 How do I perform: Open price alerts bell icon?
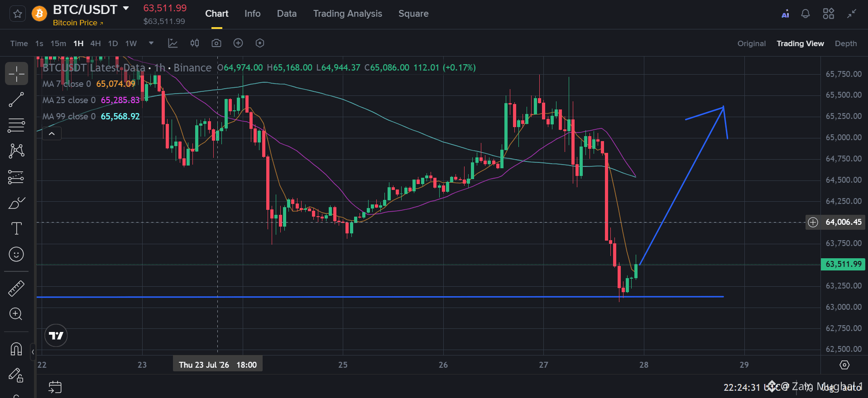pos(806,14)
